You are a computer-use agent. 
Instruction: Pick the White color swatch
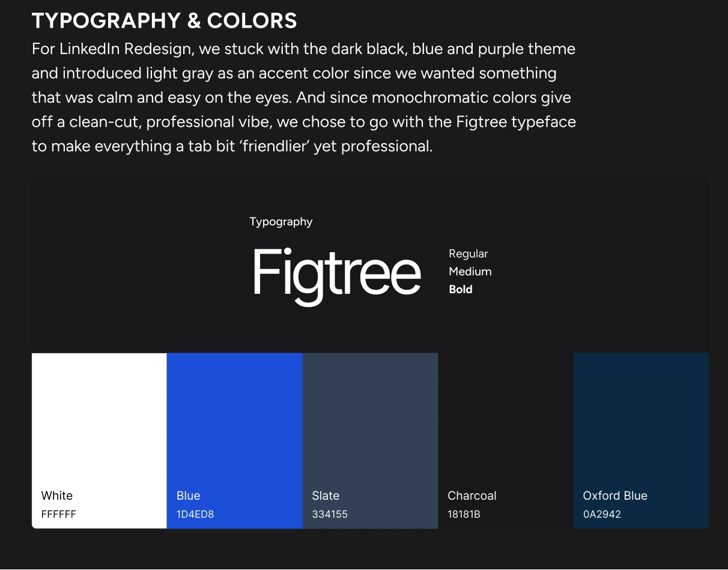[99, 420]
